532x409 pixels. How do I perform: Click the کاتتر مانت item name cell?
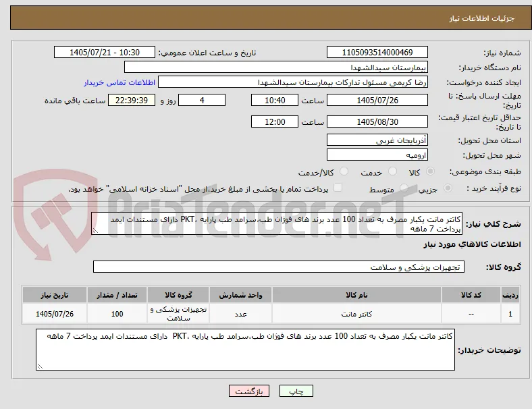coord(356,314)
